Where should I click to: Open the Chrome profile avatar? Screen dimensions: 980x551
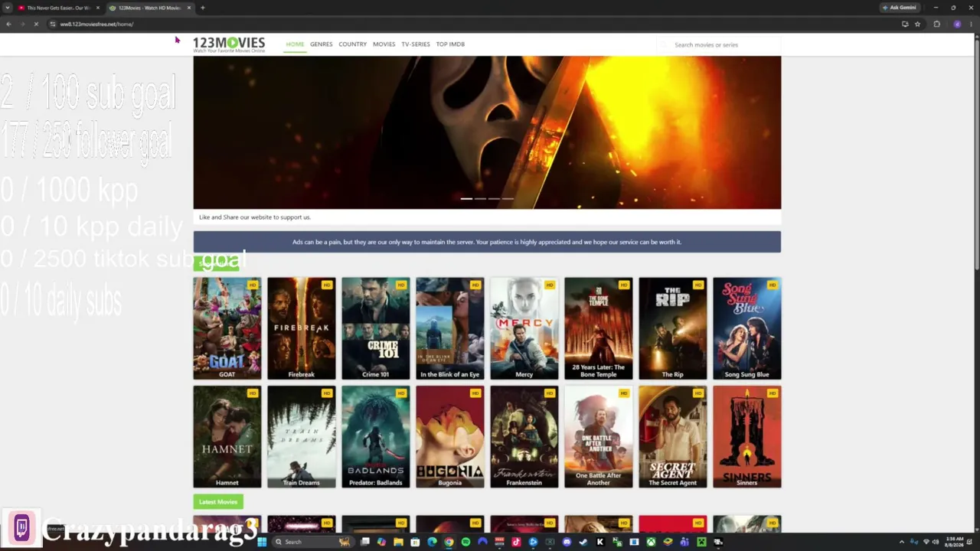coord(957,24)
